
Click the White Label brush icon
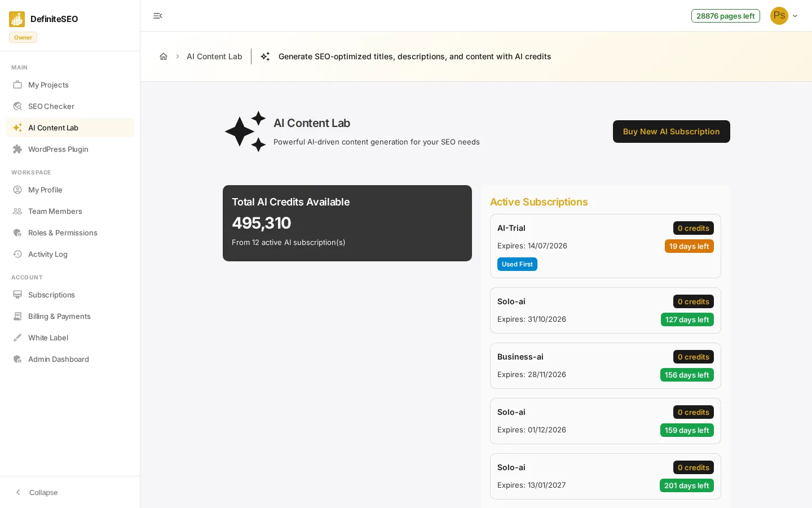click(x=17, y=338)
